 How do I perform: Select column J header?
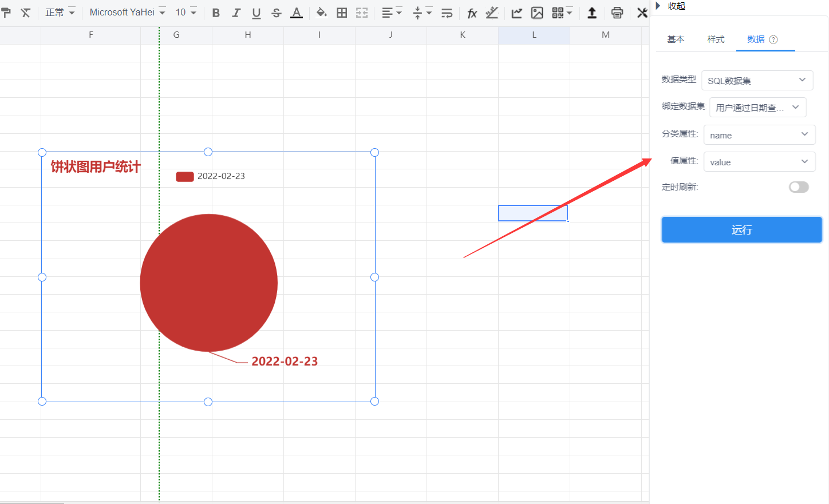391,35
